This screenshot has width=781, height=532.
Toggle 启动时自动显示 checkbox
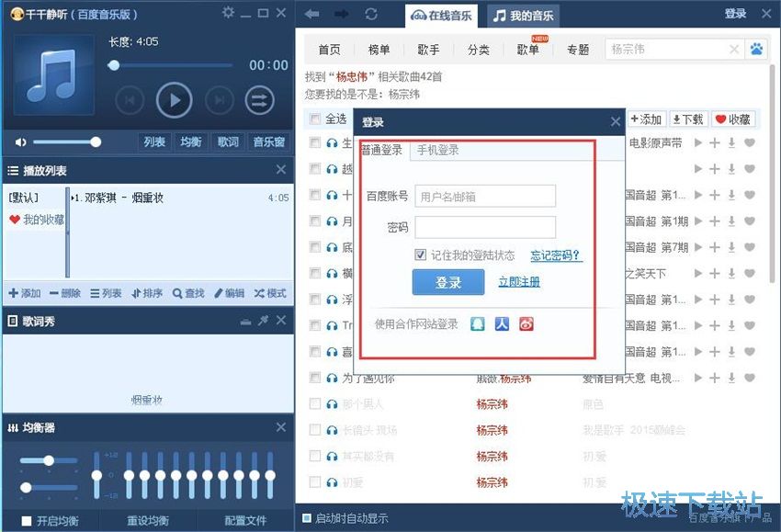[x=307, y=518]
